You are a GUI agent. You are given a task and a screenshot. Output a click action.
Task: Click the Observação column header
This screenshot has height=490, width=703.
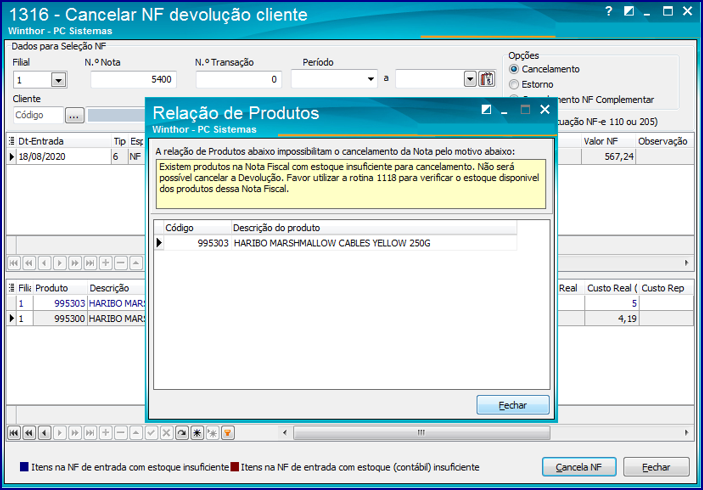click(x=663, y=141)
